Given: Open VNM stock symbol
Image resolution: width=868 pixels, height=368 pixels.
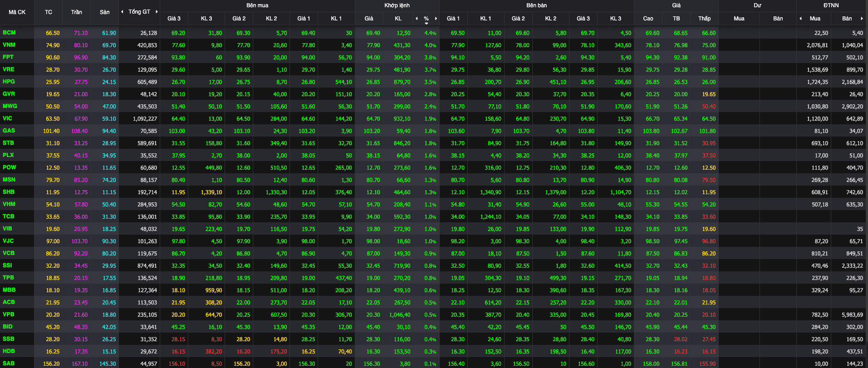Looking at the screenshot, I should click(x=9, y=45).
